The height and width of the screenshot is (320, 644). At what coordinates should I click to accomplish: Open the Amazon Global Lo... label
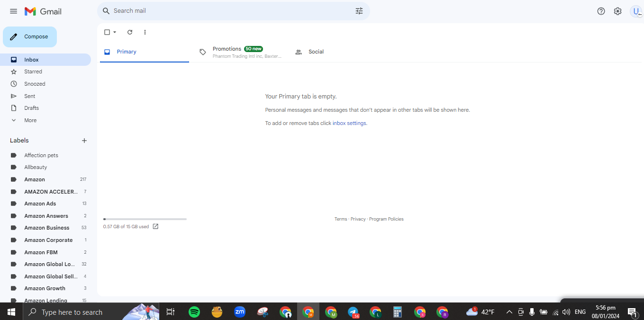point(45,264)
